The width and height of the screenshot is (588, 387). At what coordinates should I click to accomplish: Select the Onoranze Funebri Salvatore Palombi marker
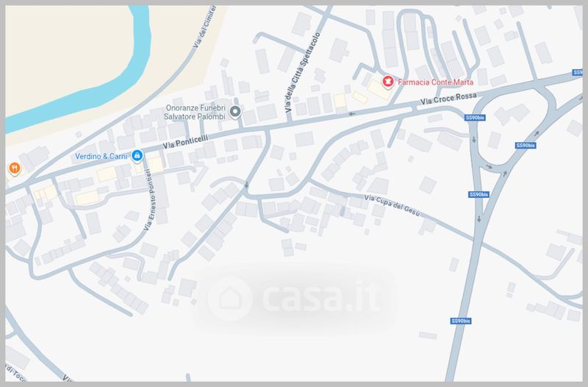pyautogui.click(x=235, y=112)
